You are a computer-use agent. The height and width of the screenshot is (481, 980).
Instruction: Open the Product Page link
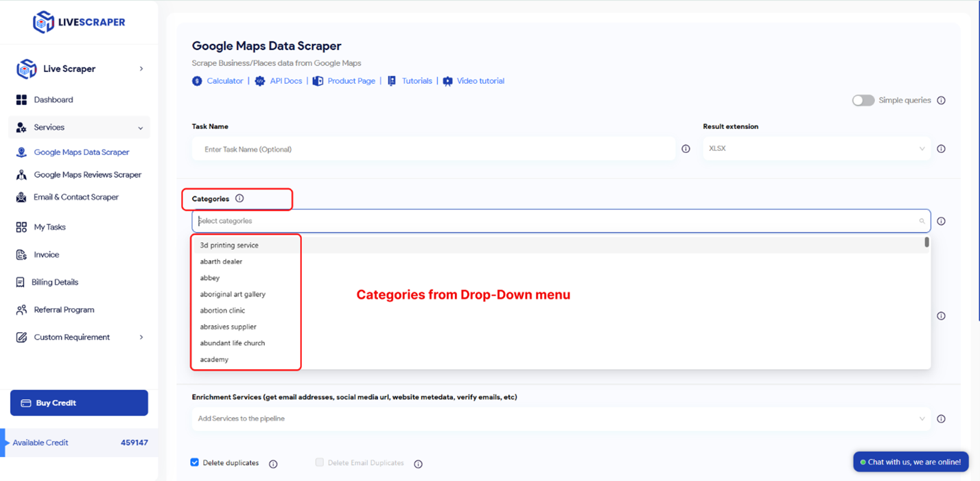tap(351, 81)
